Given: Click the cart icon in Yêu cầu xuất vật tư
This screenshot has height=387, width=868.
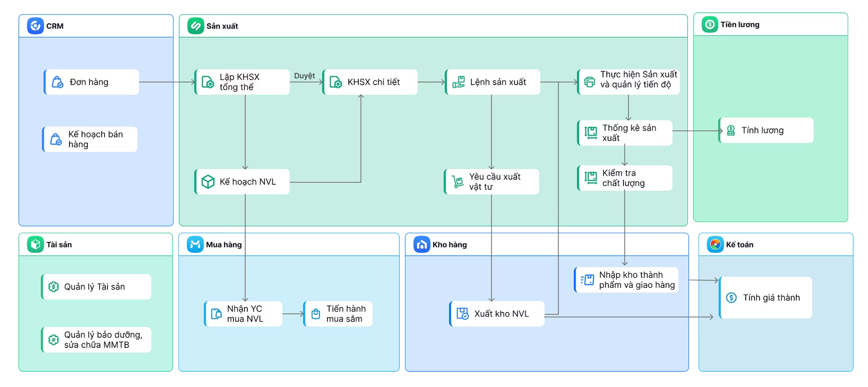Looking at the screenshot, I should (x=457, y=182).
